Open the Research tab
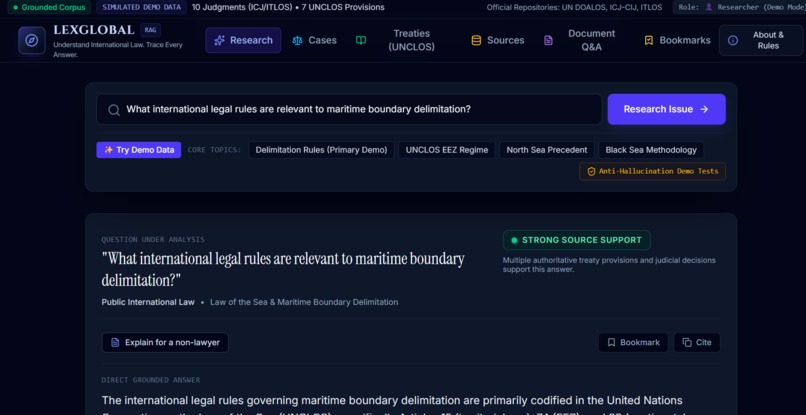 point(243,40)
